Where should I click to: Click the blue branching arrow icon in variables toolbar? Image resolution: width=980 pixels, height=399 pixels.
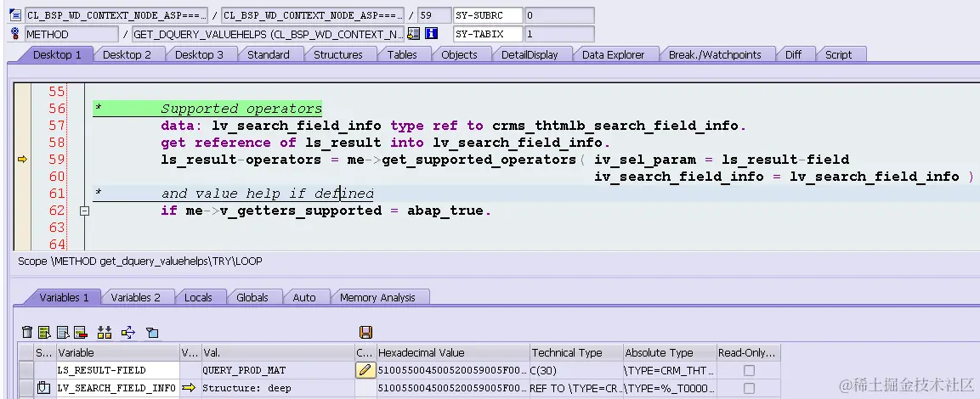(x=128, y=332)
